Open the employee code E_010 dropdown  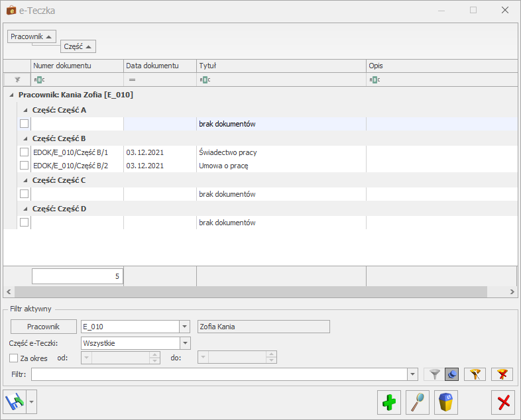pyautogui.click(x=184, y=327)
